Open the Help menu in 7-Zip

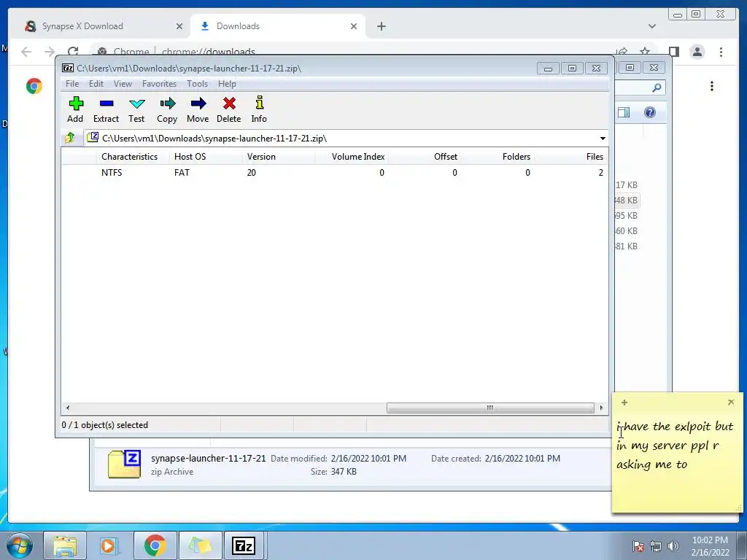(x=228, y=84)
